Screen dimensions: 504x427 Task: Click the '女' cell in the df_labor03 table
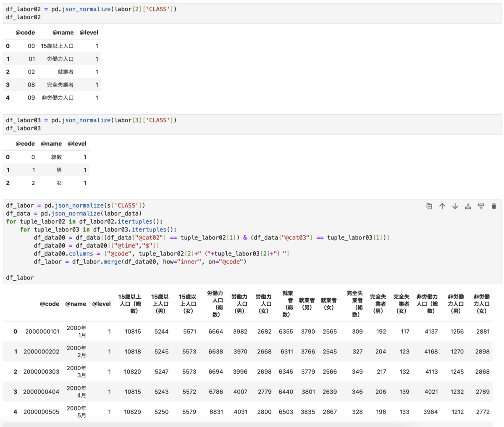click(x=59, y=183)
